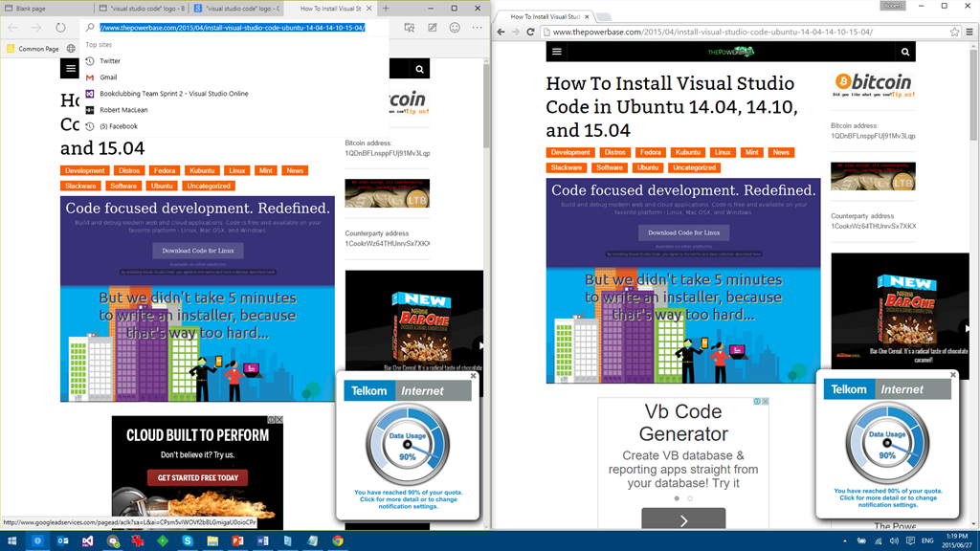This screenshot has height=551, width=980.
Task: Click Chrome's reload button
Action: click(531, 32)
